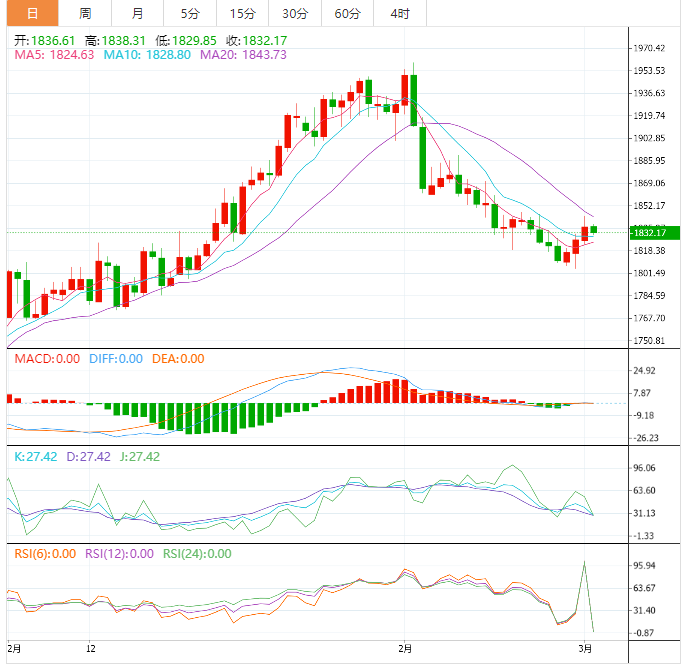Select the 60分 timeframe tab

347,13
